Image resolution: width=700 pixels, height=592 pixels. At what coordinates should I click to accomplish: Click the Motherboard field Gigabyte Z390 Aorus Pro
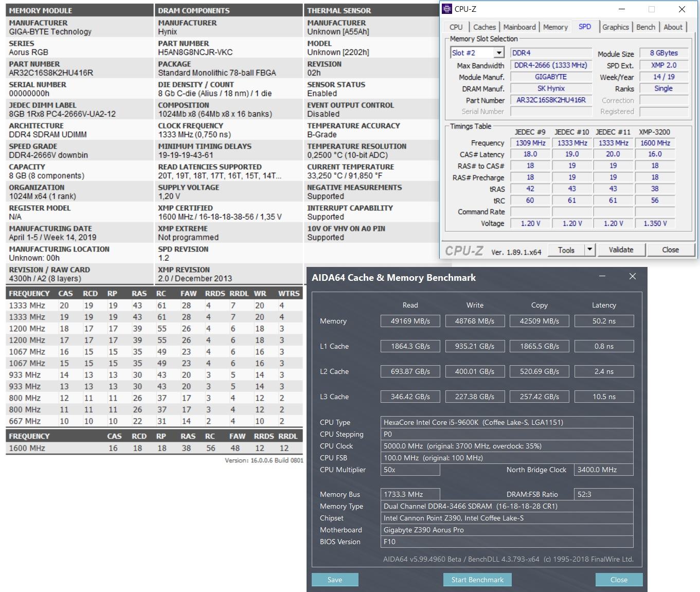(x=507, y=530)
